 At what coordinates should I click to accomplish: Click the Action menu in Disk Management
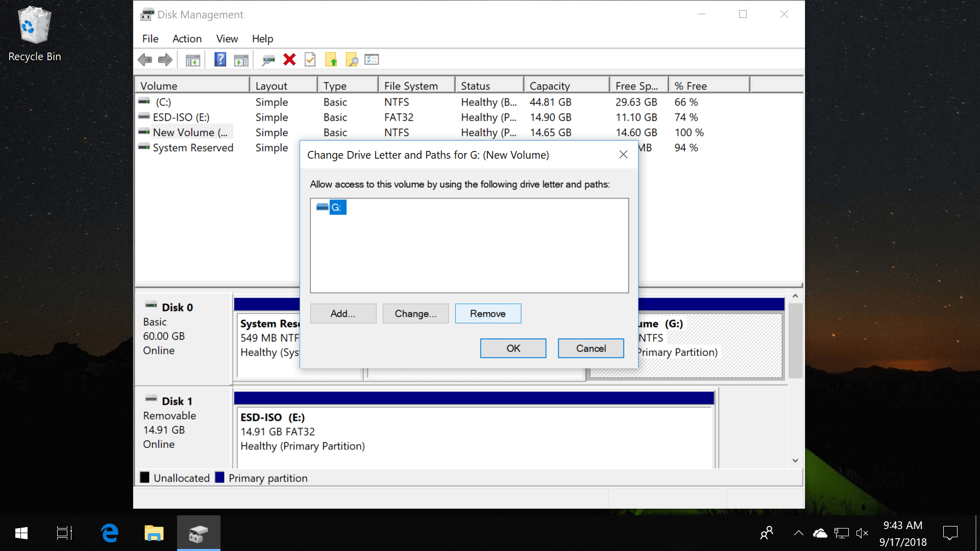point(186,38)
